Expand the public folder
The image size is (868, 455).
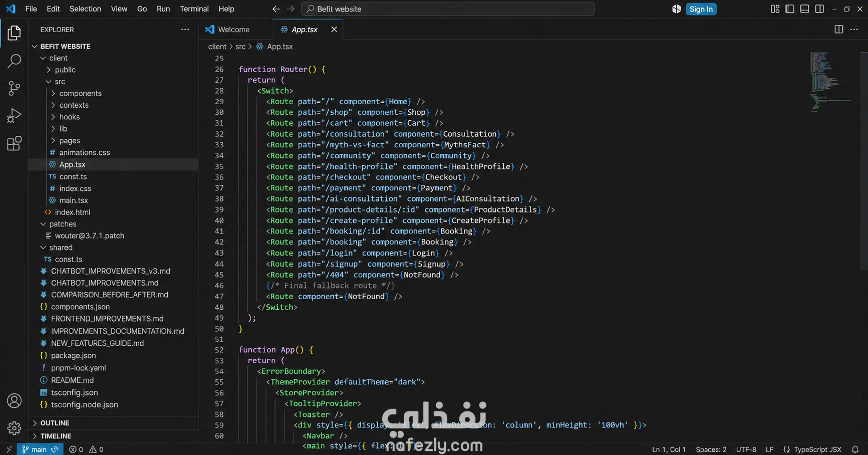(x=65, y=70)
